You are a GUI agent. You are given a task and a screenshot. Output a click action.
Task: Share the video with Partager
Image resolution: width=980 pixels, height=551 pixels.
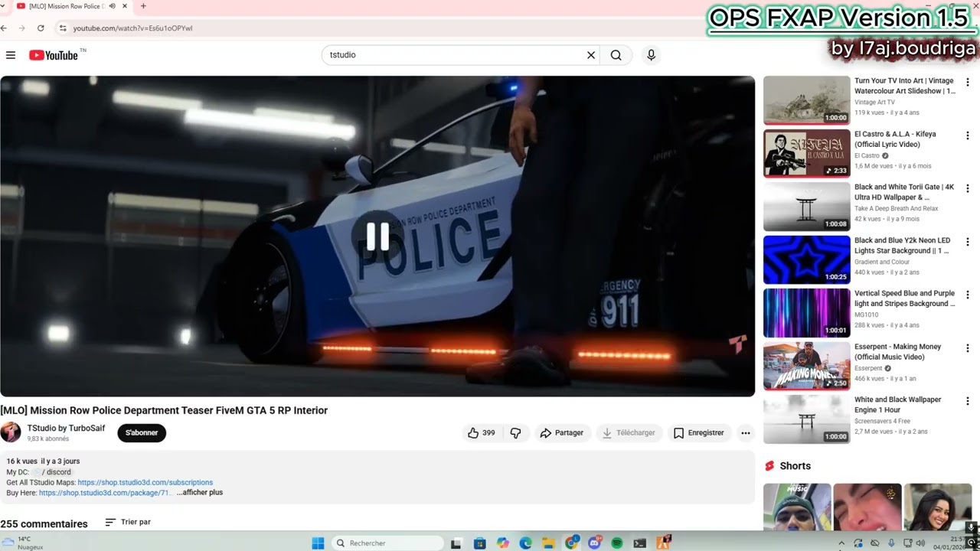[562, 433]
